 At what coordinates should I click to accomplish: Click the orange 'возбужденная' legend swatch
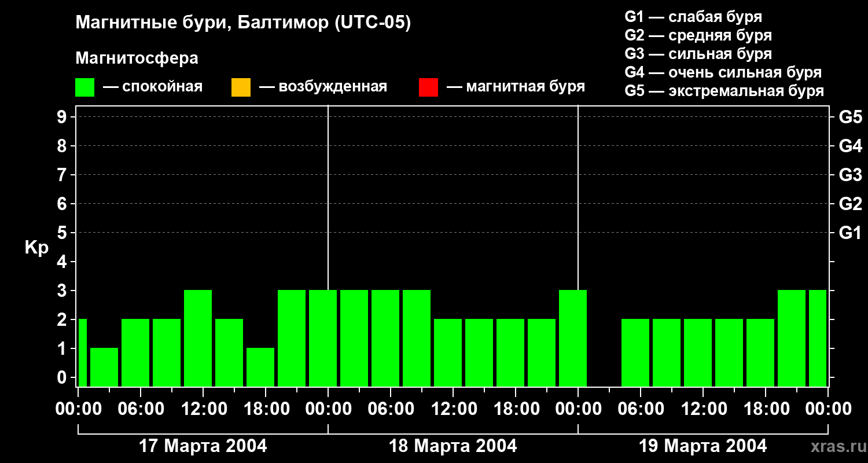pos(241,87)
